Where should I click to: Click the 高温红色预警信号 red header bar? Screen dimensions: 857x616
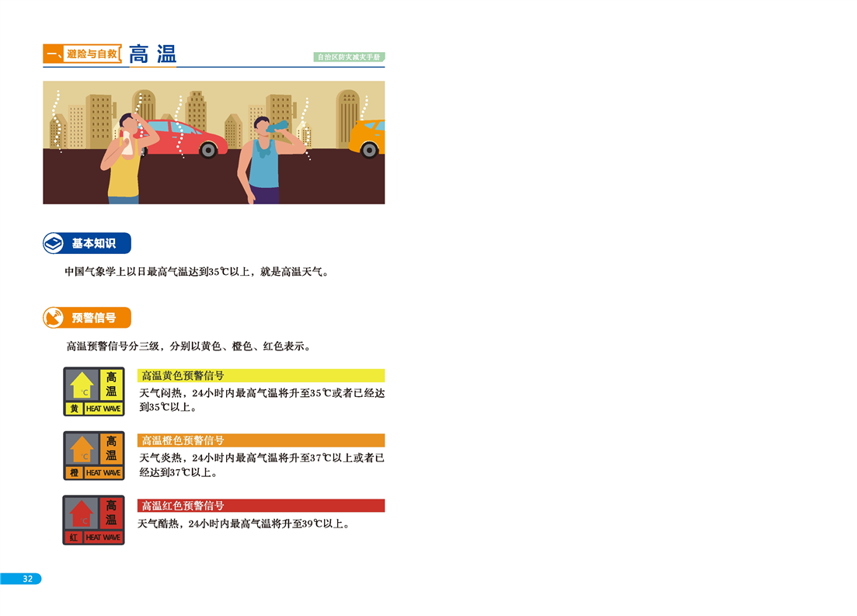(x=261, y=506)
